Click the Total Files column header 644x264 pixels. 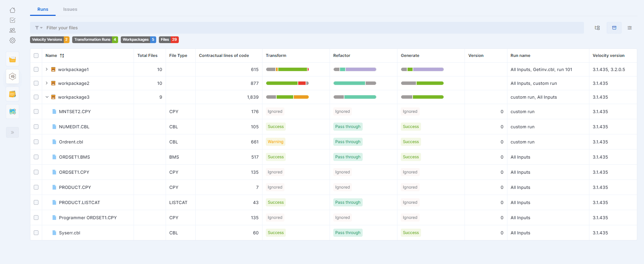(x=147, y=56)
